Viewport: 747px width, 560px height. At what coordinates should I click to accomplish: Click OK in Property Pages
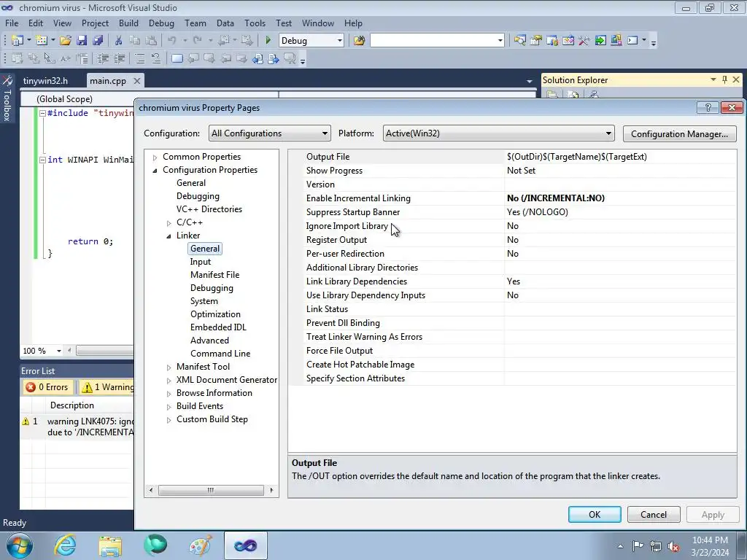[x=595, y=514]
